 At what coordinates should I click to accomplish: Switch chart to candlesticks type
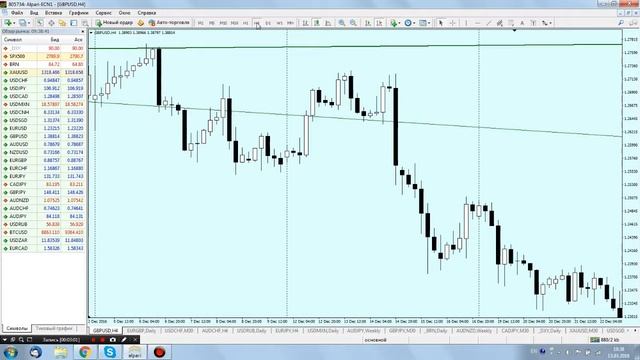(x=317, y=23)
